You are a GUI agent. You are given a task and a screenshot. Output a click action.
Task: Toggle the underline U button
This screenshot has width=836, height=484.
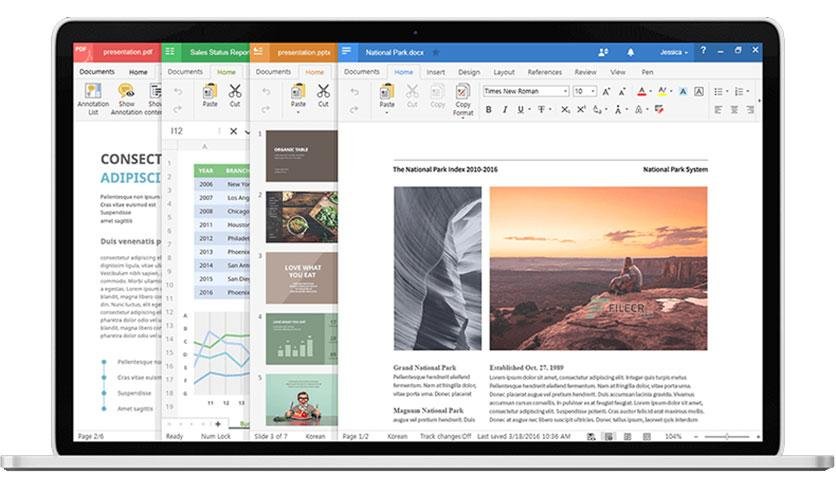pyautogui.click(x=520, y=109)
